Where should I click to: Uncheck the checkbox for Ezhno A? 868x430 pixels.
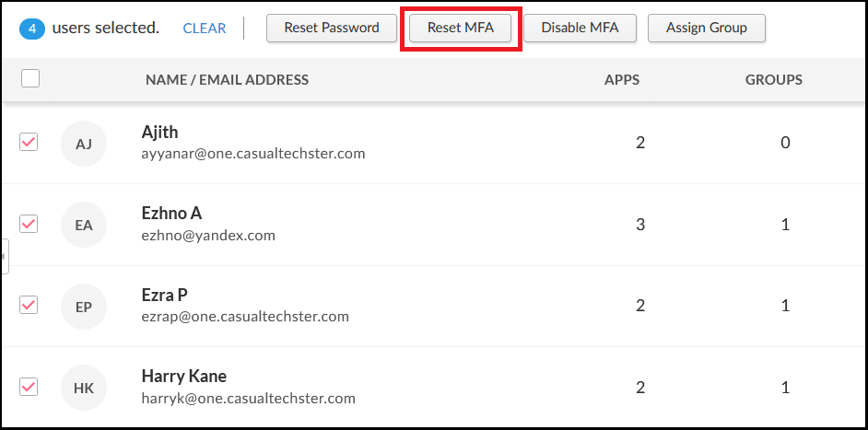pos(29,224)
